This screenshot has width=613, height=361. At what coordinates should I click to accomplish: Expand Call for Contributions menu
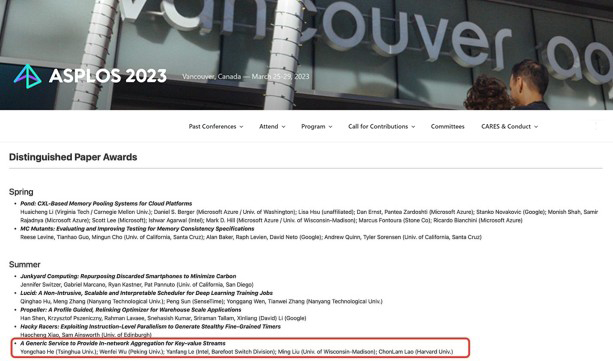tap(382, 126)
